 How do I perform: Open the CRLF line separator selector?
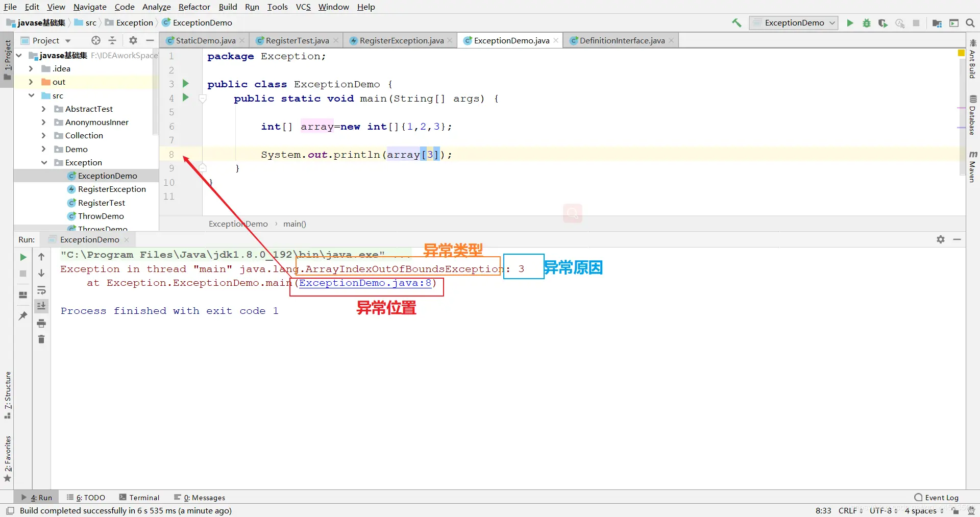(x=850, y=510)
